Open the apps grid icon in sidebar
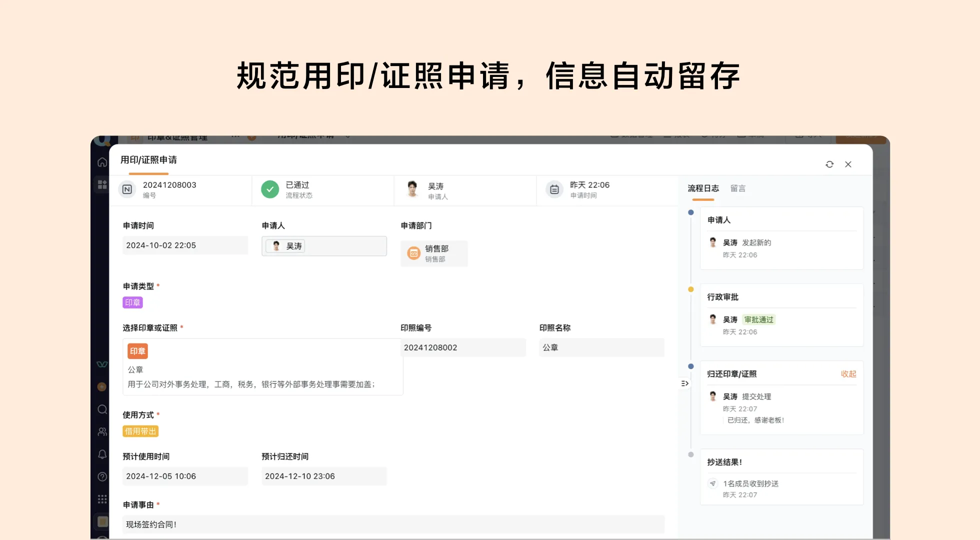980x540 pixels. 102,184
